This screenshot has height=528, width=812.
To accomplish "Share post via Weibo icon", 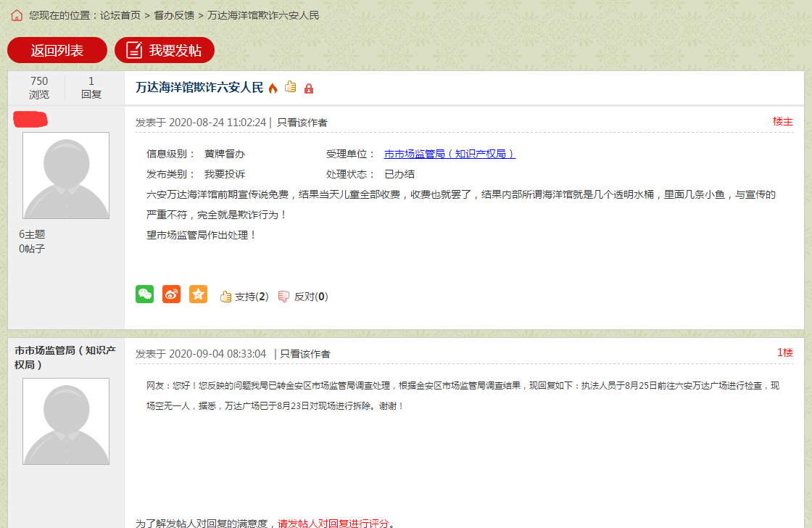I will pos(171,294).
